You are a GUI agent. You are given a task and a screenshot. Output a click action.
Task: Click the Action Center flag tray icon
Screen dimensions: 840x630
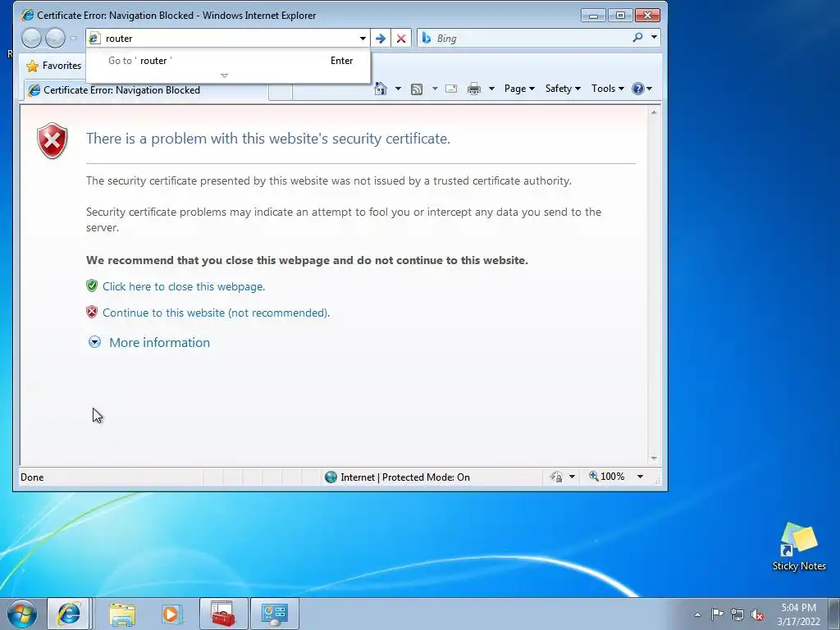pos(717,614)
